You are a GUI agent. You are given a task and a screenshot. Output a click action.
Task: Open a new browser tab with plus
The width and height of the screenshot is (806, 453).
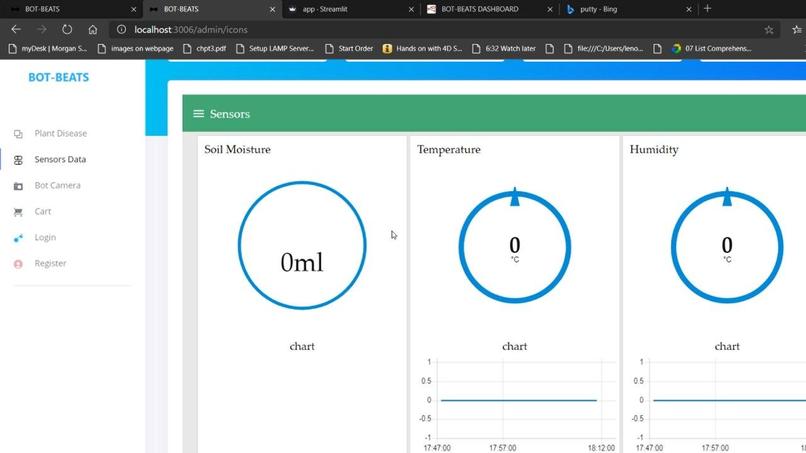point(707,9)
